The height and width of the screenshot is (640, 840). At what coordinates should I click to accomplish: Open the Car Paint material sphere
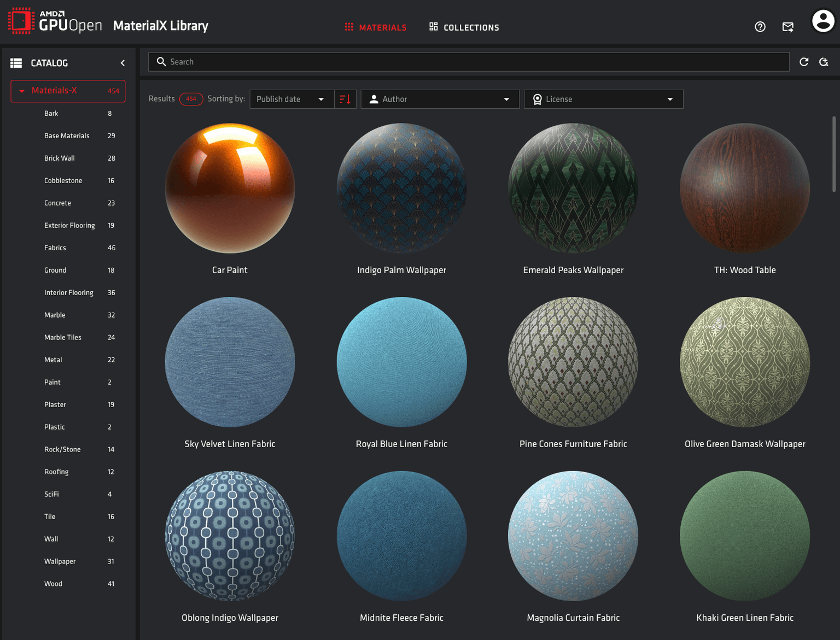coord(230,189)
